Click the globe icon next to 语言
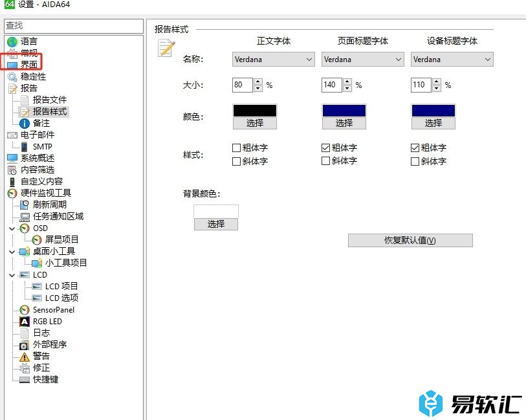This screenshot has height=420, width=526. pyautogui.click(x=12, y=41)
